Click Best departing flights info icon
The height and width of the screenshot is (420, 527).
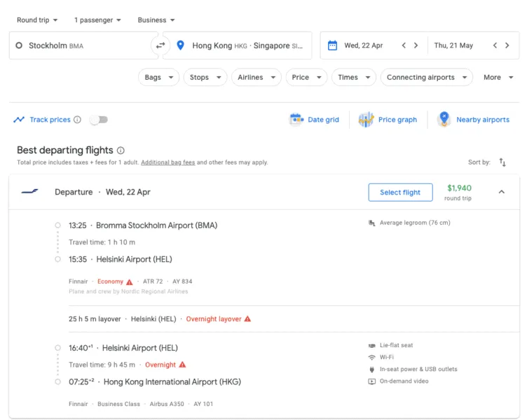(121, 150)
